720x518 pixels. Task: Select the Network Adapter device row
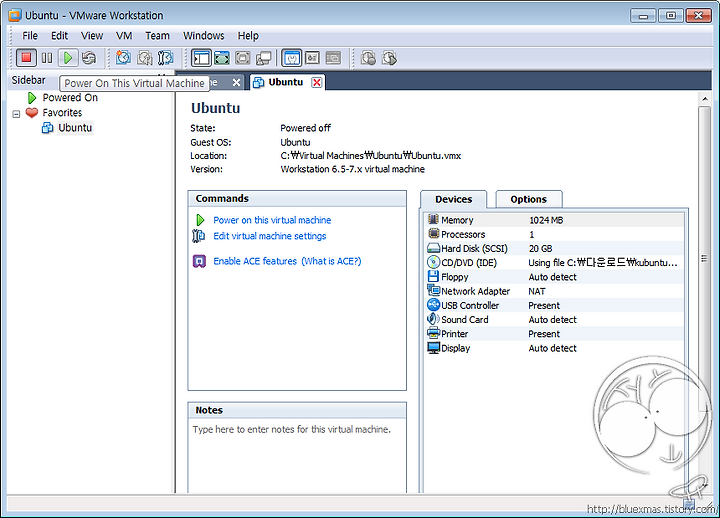555,291
